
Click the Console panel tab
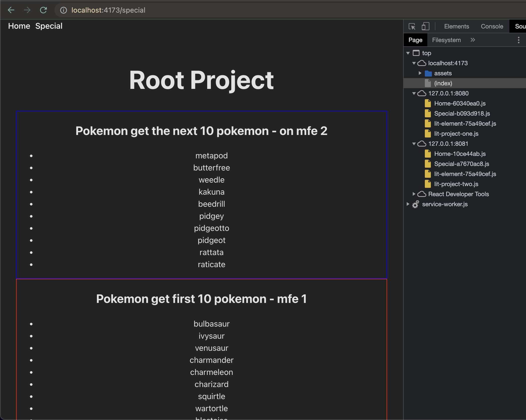tap(492, 26)
